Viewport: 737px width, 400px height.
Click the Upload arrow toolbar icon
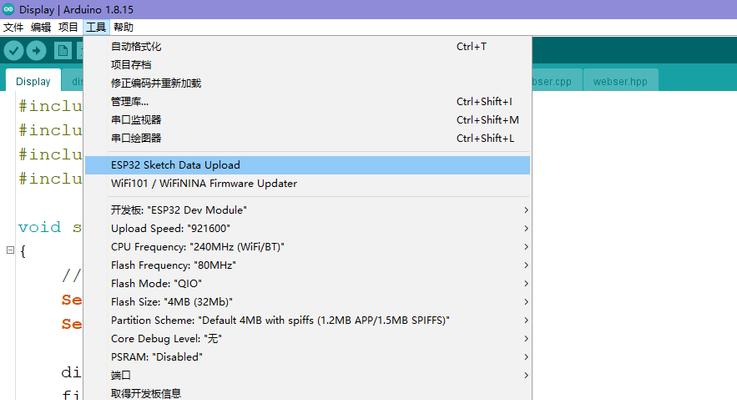pyautogui.click(x=36, y=51)
